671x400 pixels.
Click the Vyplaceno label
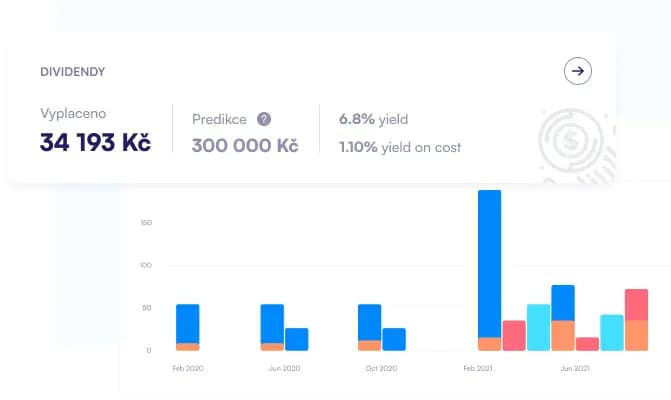coord(73,113)
